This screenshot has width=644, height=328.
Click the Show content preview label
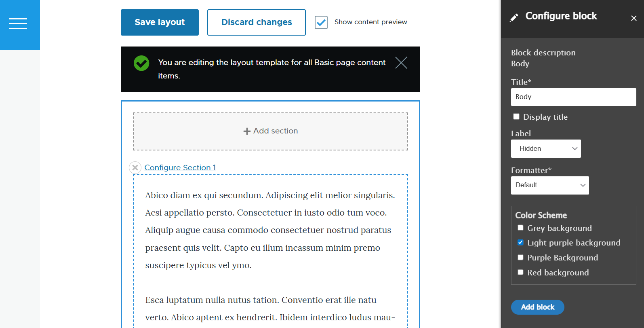point(371,22)
